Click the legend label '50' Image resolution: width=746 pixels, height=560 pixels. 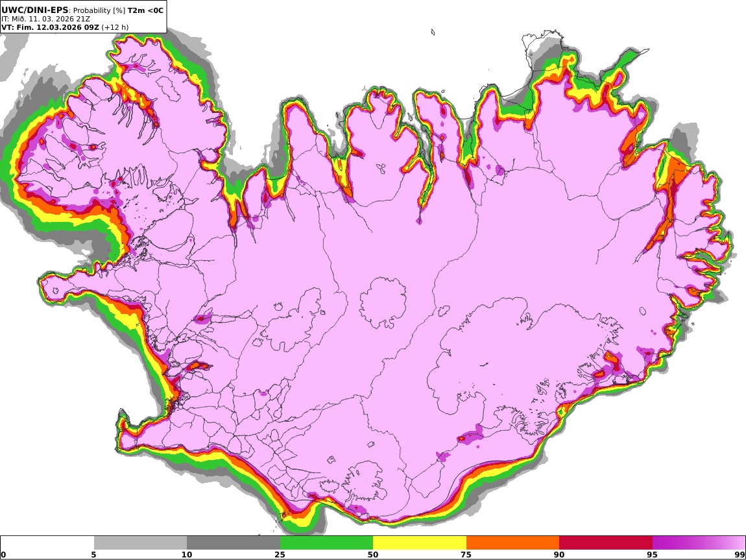(x=373, y=555)
